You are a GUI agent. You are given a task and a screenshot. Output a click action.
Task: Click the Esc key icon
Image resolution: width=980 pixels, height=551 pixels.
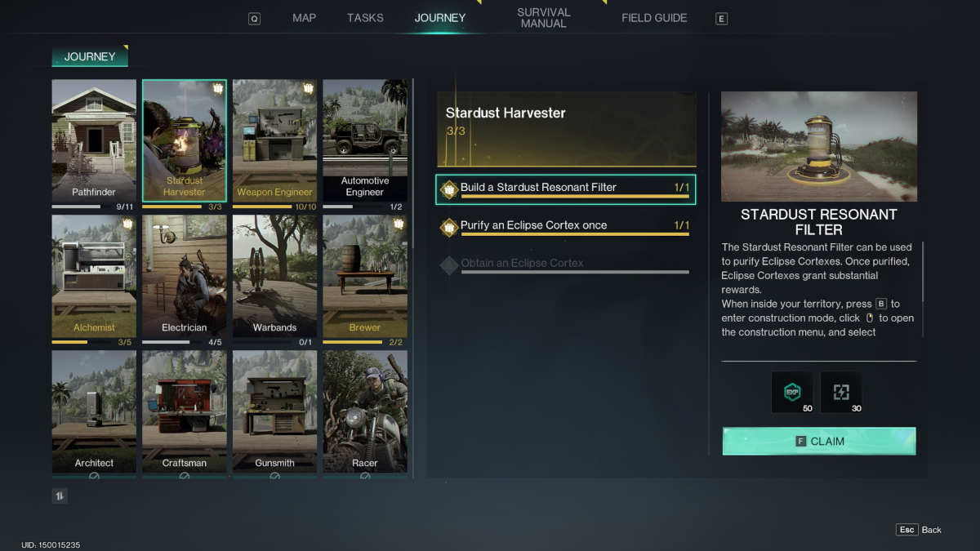pos(906,530)
